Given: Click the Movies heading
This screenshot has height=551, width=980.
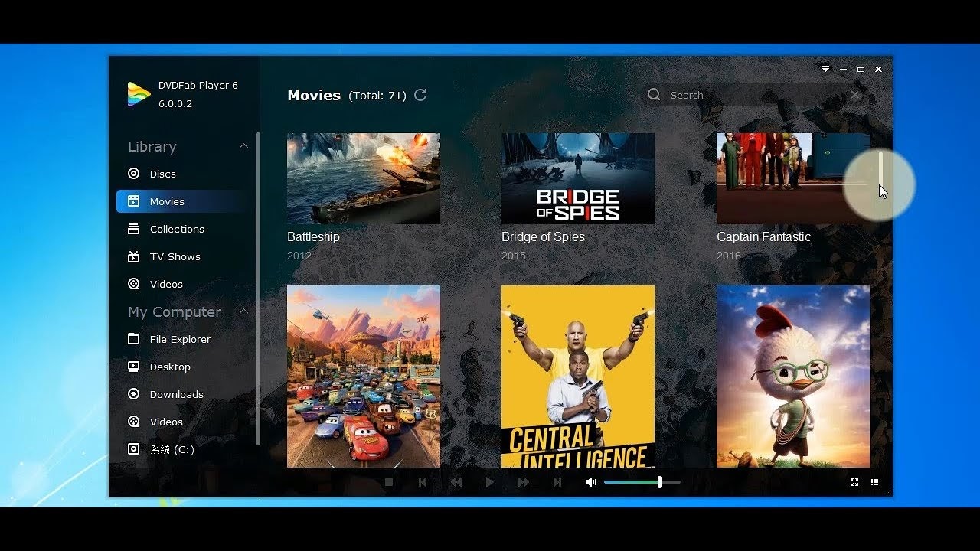Looking at the screenshot, I should (x=314, y=95).
